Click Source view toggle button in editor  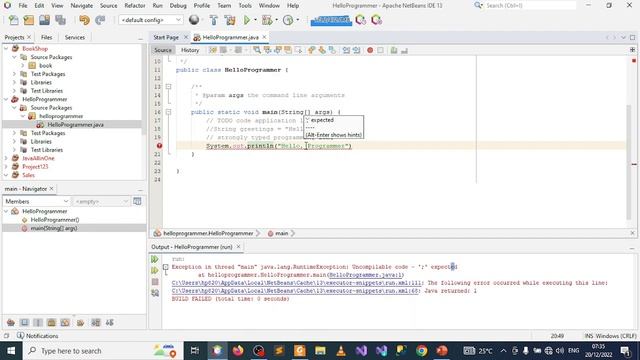(163, 50)
